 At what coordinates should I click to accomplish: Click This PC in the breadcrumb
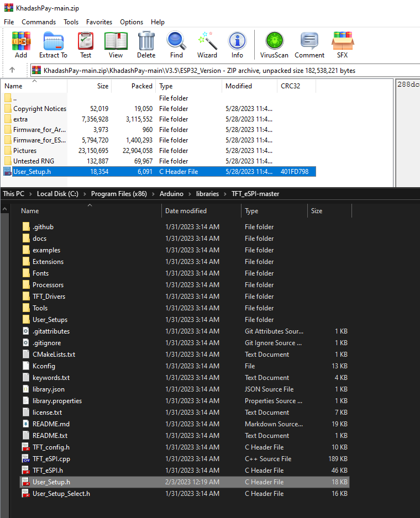(x=14, y=194)
